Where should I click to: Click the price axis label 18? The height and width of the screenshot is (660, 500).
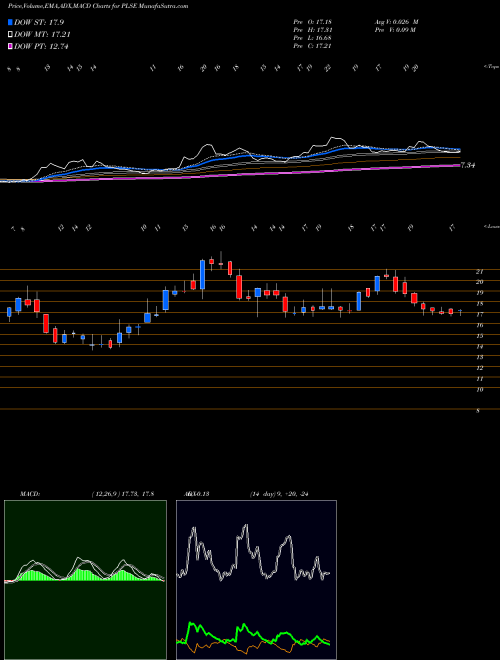[479, 303]
